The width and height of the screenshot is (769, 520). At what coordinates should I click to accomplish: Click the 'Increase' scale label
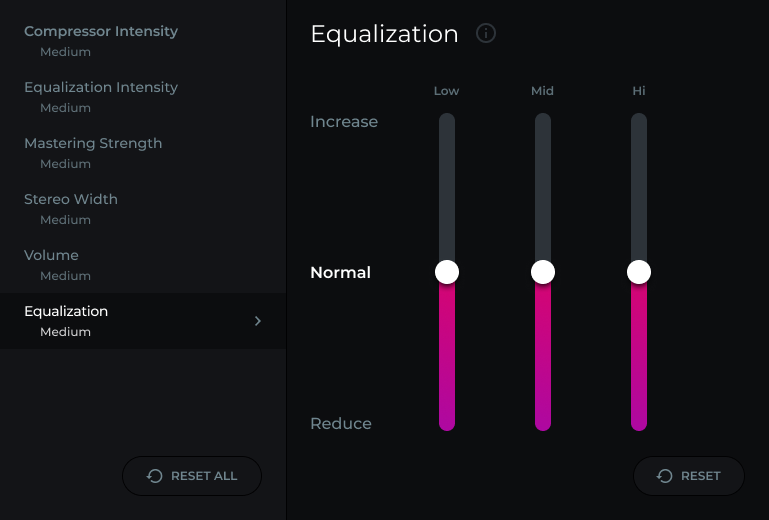(344, 122)
